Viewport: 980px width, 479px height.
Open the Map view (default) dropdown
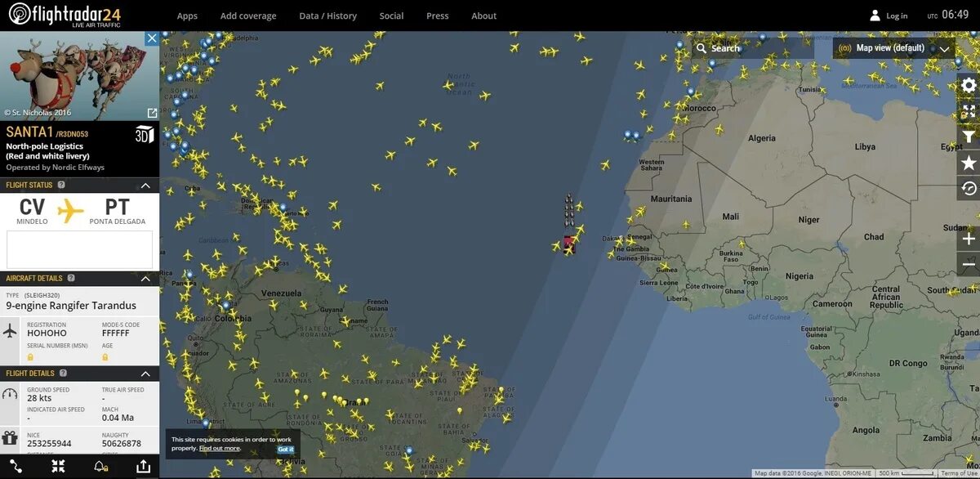[x=894, y=48]
